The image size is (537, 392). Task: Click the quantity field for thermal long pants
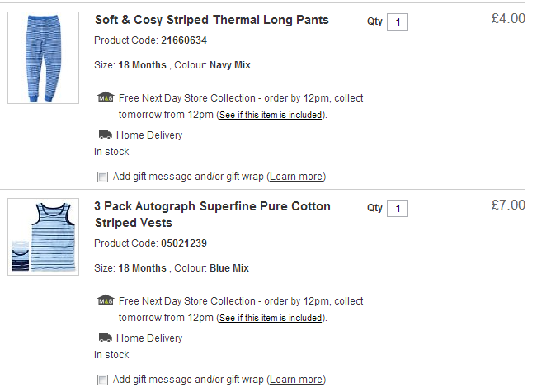coord(397,22)
